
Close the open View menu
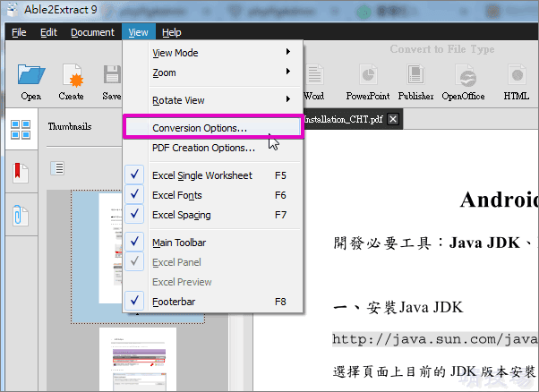(139, 32)
